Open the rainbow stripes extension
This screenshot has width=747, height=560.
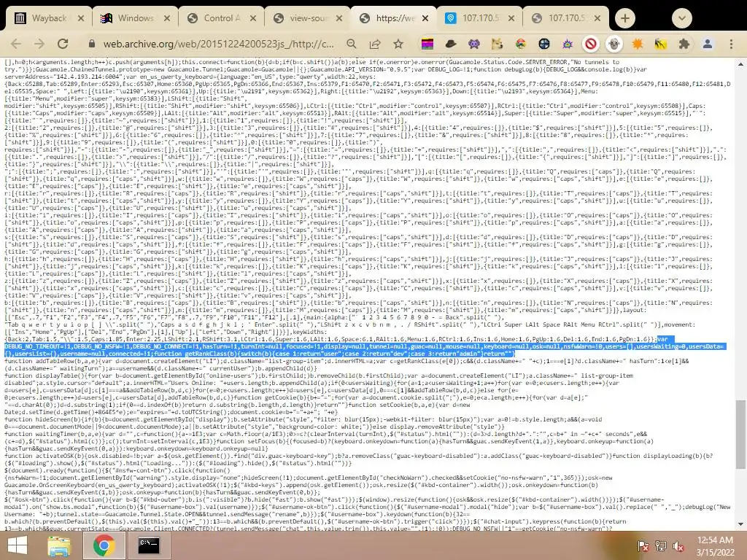(x=427, y=44)
